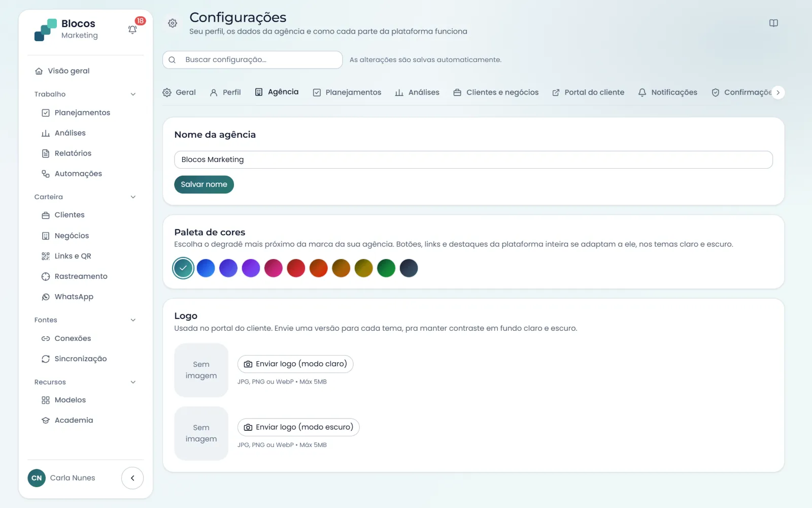Switch to the Perfil tab
Screen dimensions: 812x508
(225, 92)
